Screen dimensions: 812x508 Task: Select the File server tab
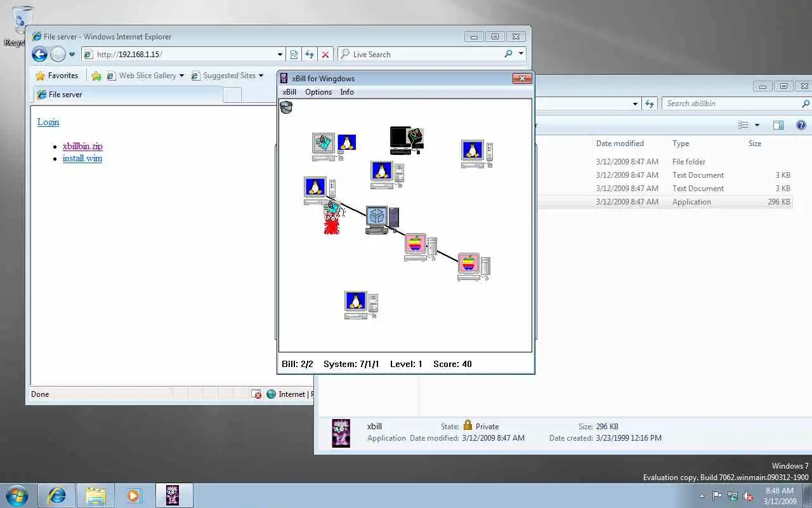127,95
